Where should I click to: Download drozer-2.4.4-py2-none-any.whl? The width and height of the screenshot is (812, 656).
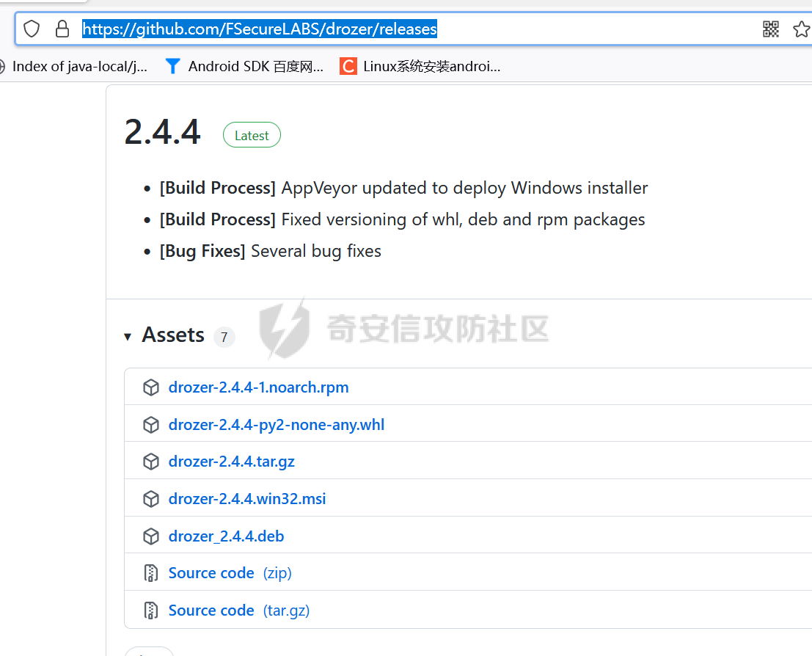pyautogui.click(x=277, y=425)
